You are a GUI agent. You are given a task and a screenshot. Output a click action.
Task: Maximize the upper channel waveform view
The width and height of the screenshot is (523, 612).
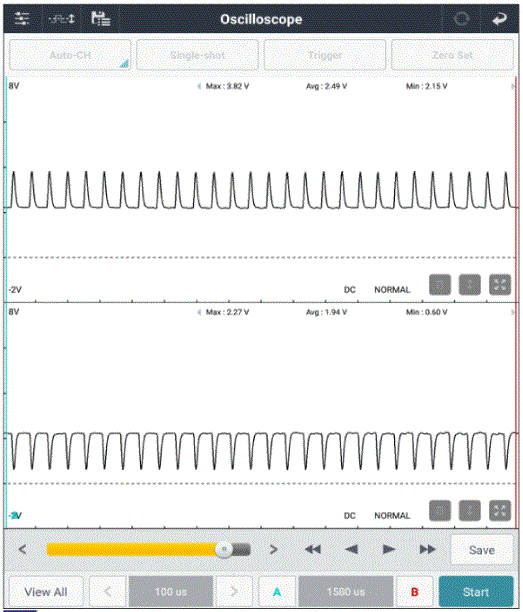pos(500,285)
